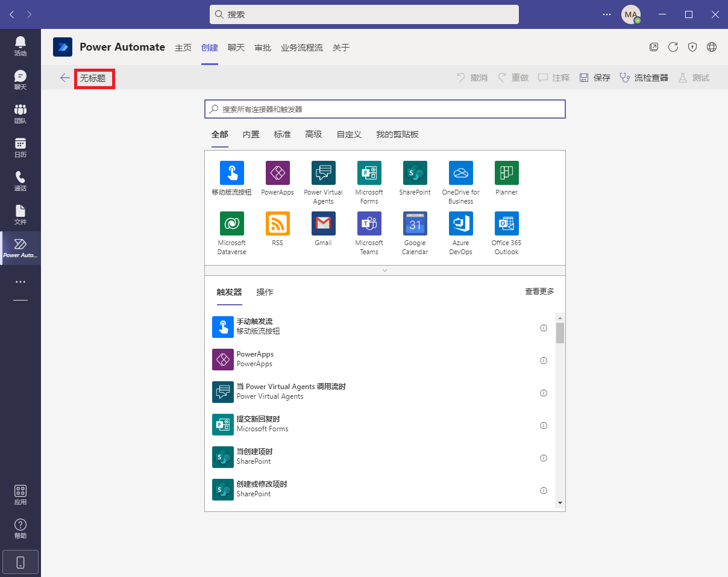
Task: Filter connectors by 标准
Action: click(283, 134)
